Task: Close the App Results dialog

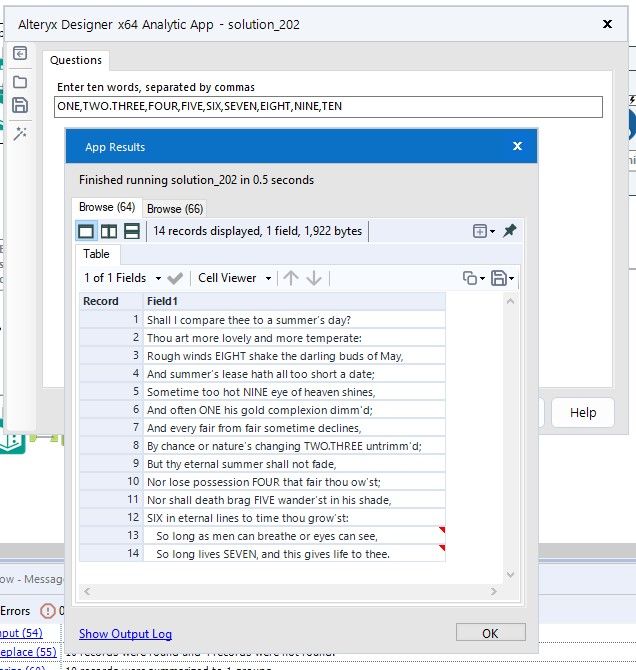Action: 517,146
